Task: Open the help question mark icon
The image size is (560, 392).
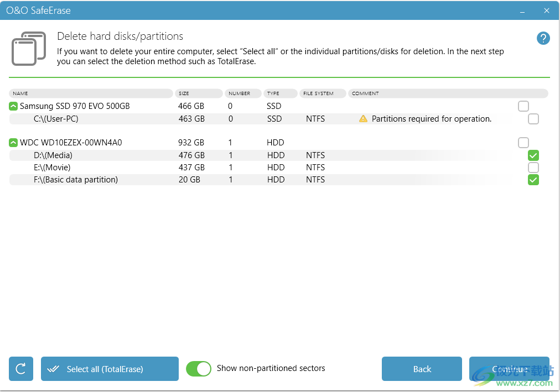Action: pos(543,38)
